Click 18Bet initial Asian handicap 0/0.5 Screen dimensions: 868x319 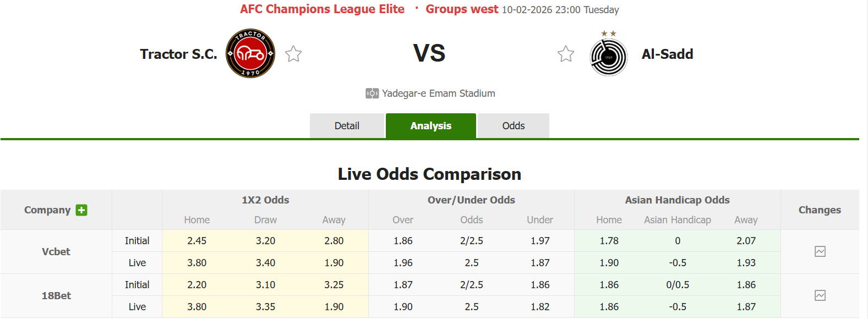pyautogui.click(x=678, y=285)
